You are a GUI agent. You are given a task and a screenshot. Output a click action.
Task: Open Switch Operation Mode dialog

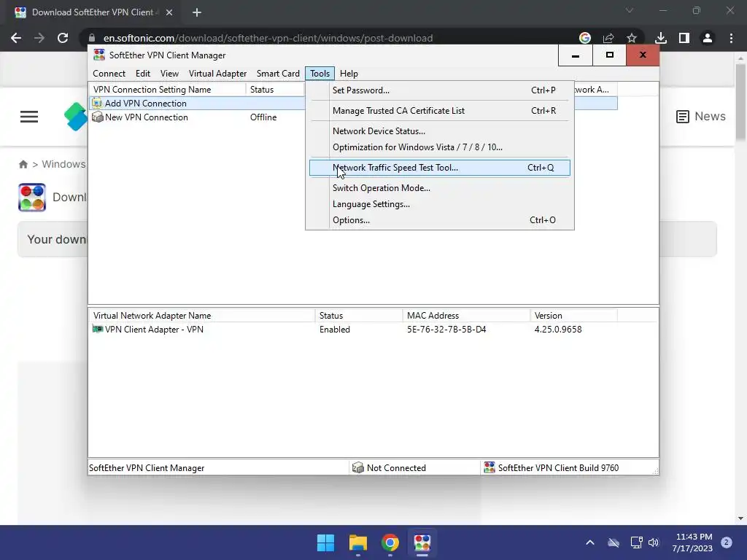click(x=439, y=188)
